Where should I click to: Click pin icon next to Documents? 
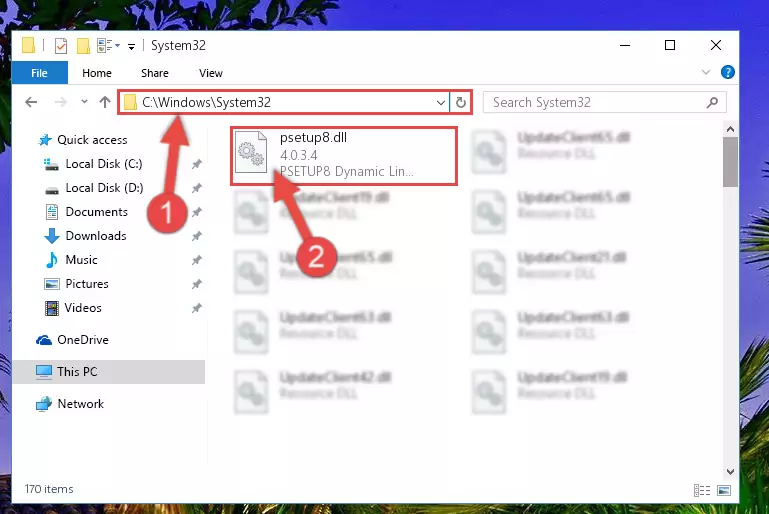tap(197, 212)
